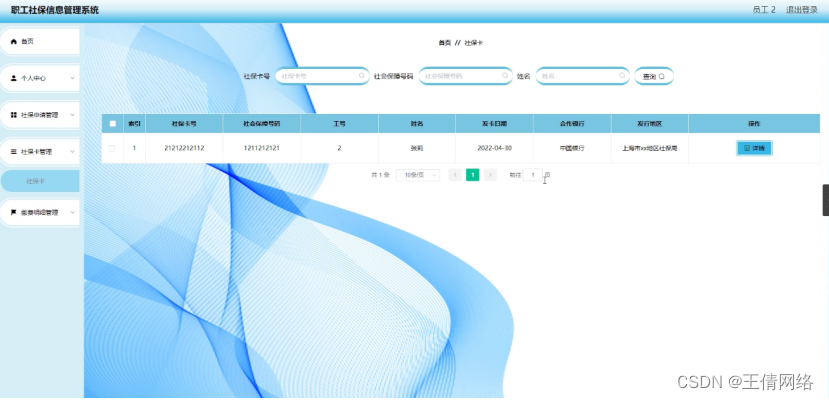Click the 社会保障号码 column header
This screenshot has width=829, height=400.
click(x=262, y=124)
